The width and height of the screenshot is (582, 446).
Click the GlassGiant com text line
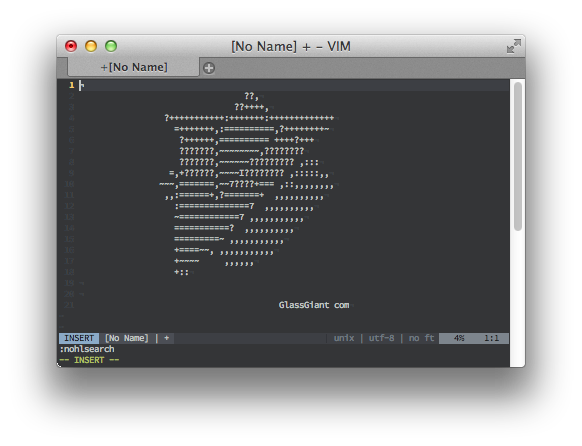[314, 305]
